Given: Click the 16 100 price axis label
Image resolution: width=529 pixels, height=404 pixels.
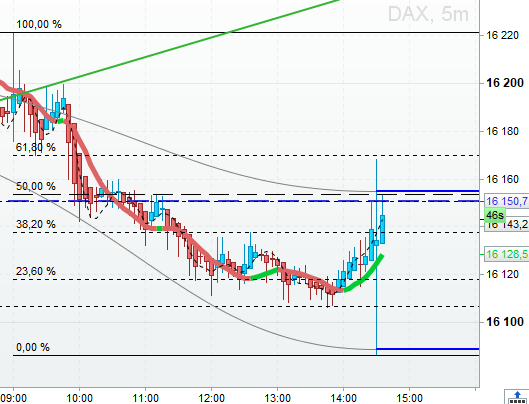Looking at the screenshot, I should tap(505, 322).
